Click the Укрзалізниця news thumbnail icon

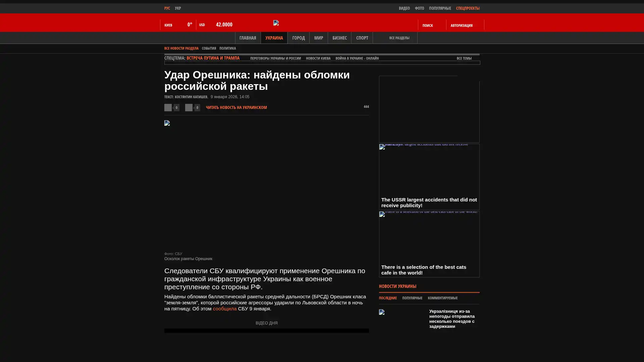point(382,312)
